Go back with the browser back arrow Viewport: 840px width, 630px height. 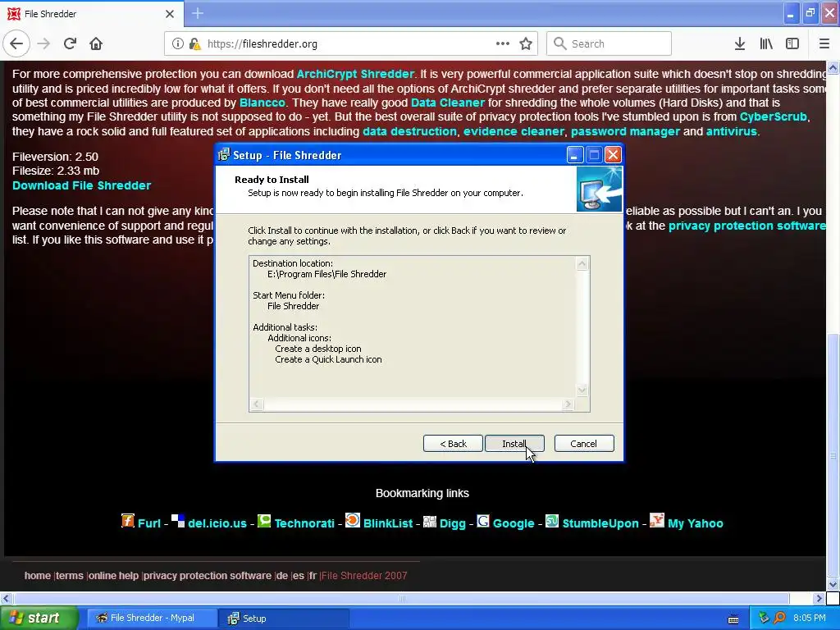(16, 43)
